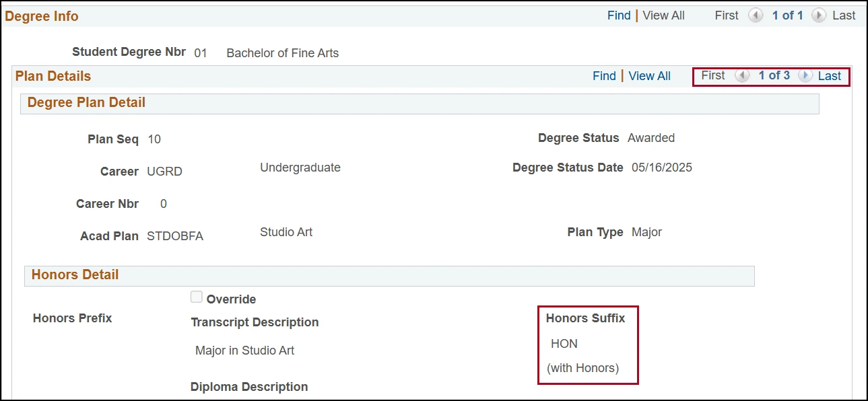Tick the Override checkbox
The image size is (868, 401).
(196, 297)
